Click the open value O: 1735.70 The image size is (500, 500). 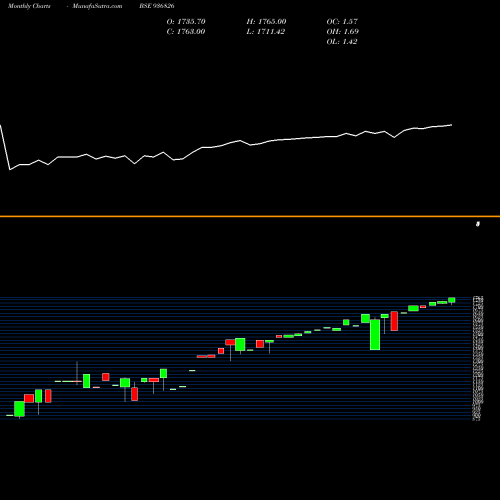pos(186,22)
